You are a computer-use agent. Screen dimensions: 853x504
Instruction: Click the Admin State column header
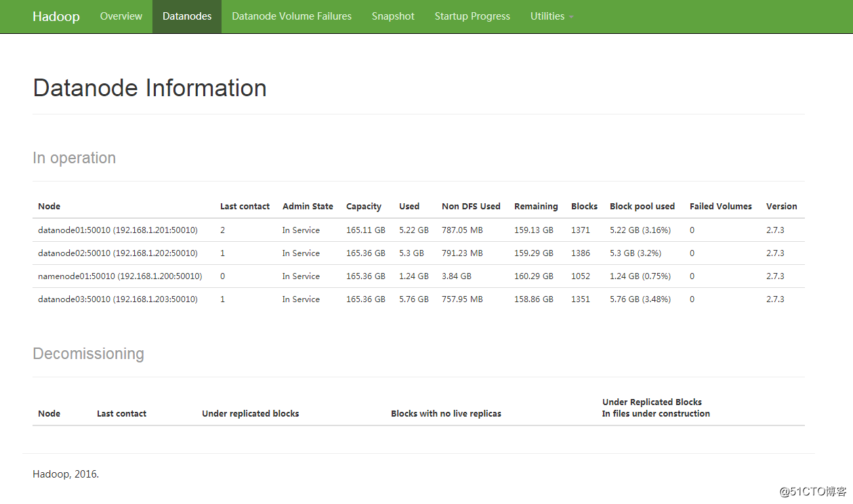coord(308,207)
